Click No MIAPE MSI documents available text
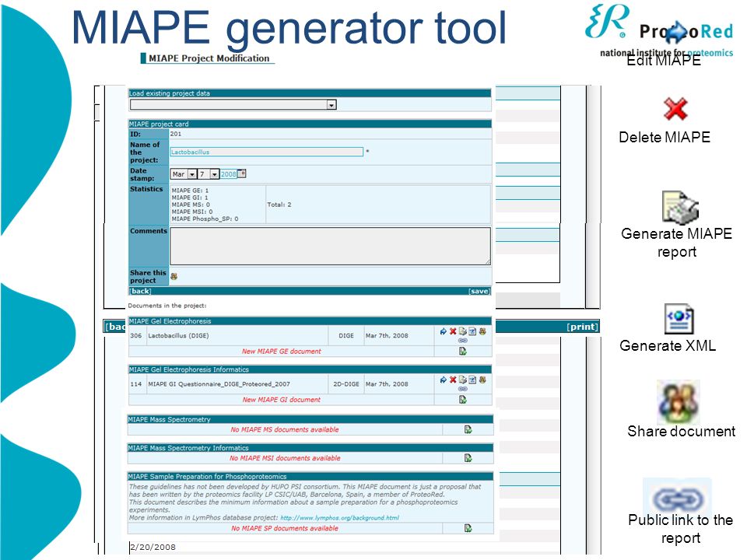 click(285, 458)
